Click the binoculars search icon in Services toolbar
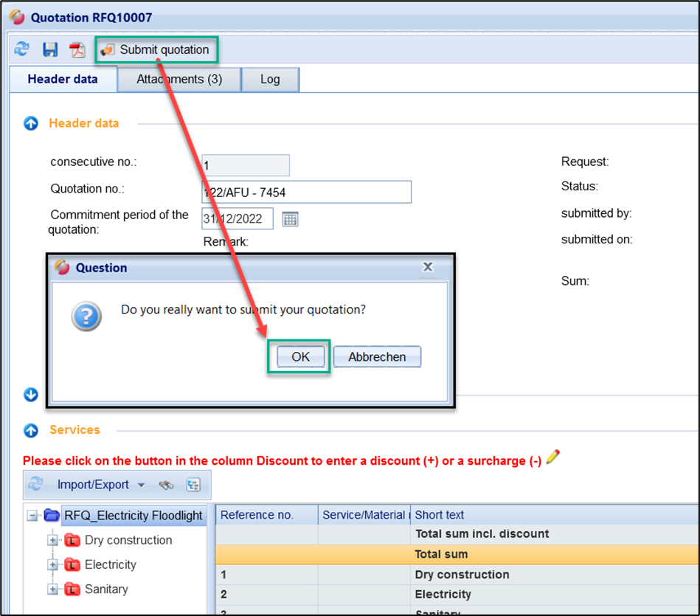Screen dimensions: 700x616 [167, 485]
